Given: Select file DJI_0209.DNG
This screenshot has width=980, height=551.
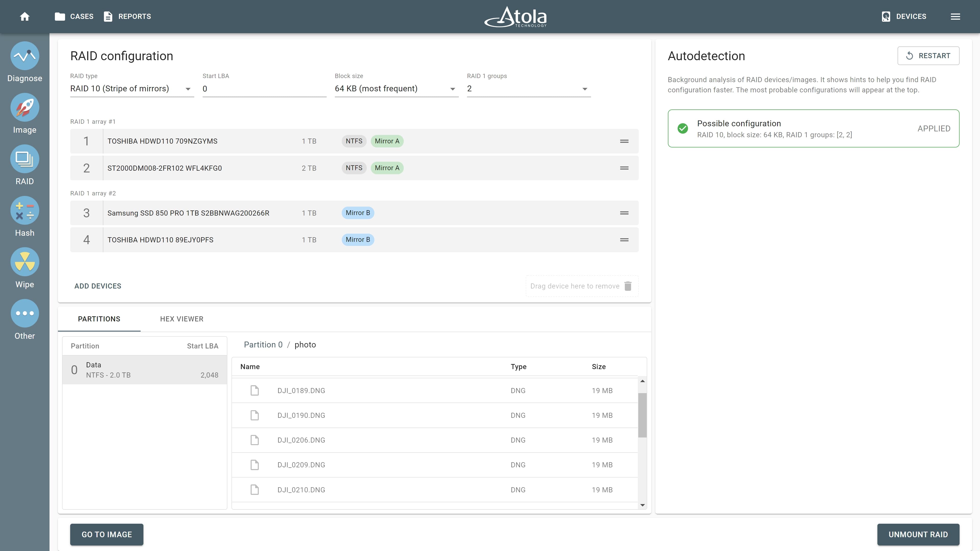Looking at the screenshot, I should tap(435, 465).
